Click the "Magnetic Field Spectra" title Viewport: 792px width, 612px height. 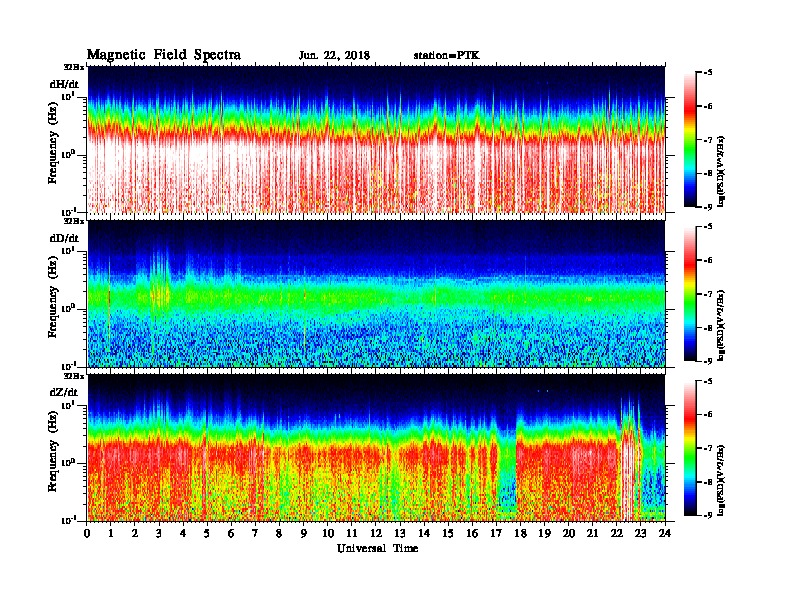164,55
